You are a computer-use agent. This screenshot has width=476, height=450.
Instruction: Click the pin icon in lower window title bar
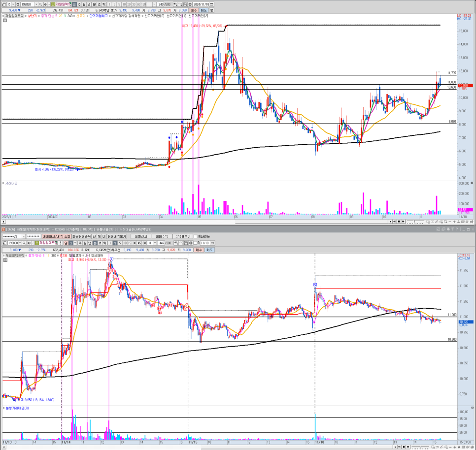448,229
